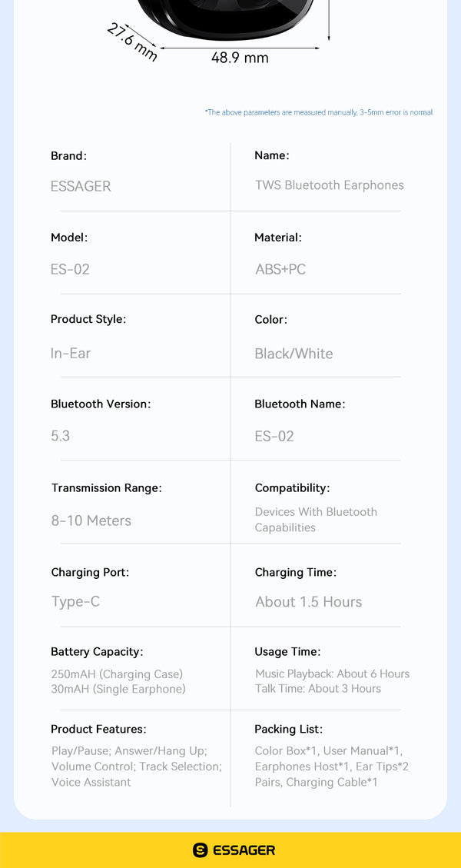Select the In-Ear product style value
461x868 pixels.
click(x=71, y=354)
